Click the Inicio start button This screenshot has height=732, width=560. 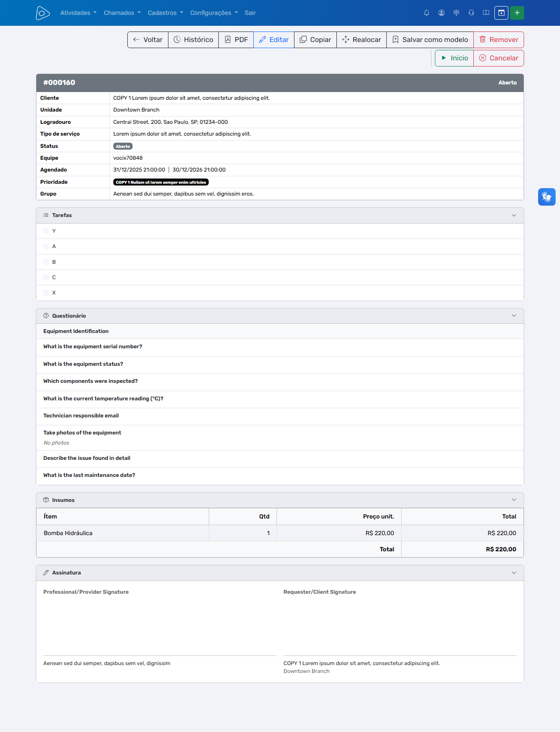pyautogui.click(x=454, y=58)
